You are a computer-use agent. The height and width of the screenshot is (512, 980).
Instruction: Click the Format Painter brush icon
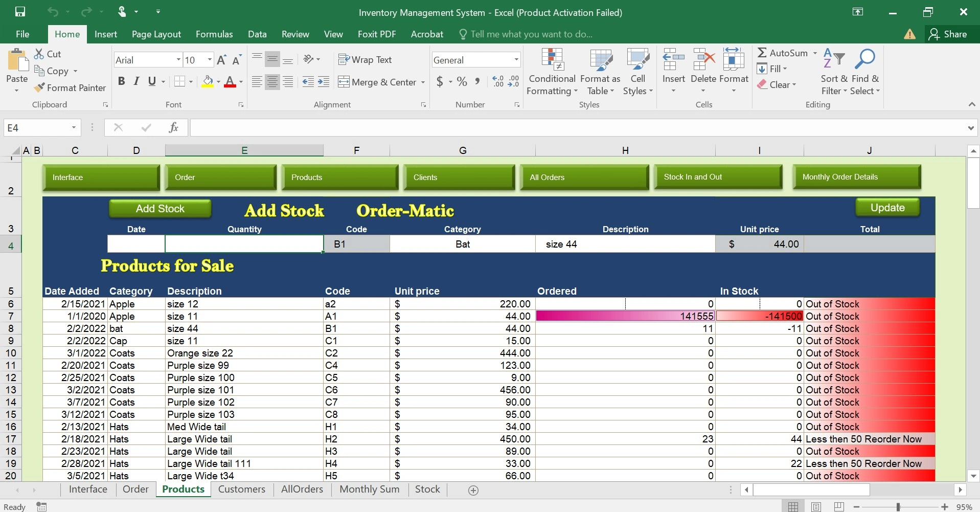click(39, 88)
